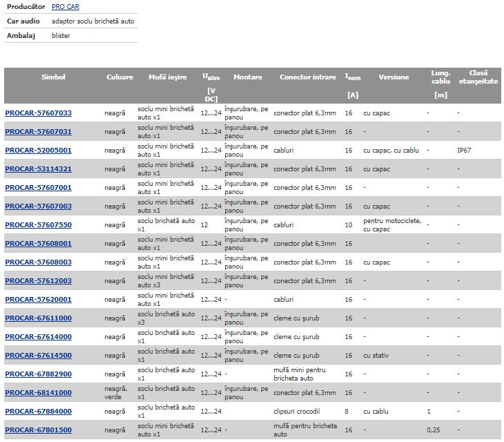504x442 pixels.
Task: Click the PROCAR-53114321 product link
Action: pos(38,169)
